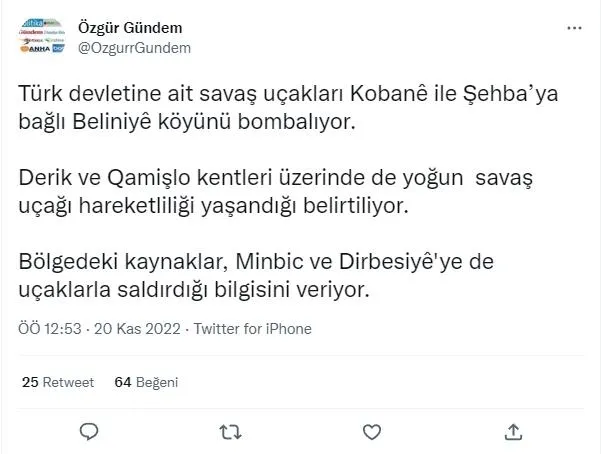
Task: View the 25 Retweet list
Action: 57,382
